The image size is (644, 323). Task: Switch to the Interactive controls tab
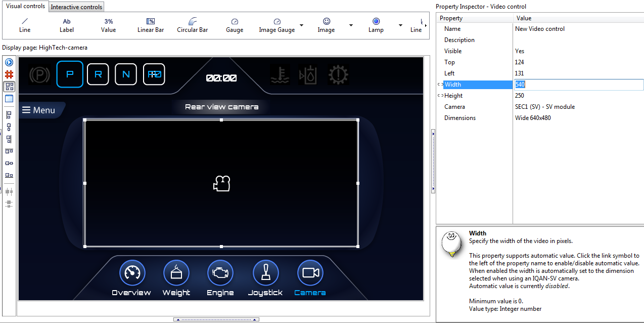[x=76, y=7]
